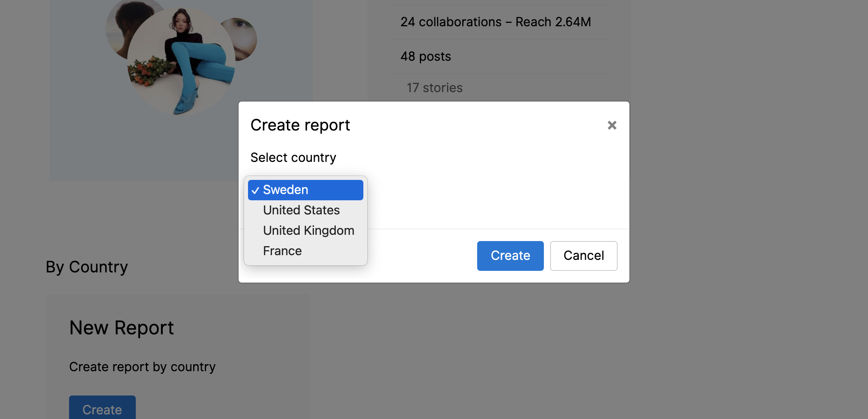
Task: Close the Create report dialog with X
Action: coord(612,125)
